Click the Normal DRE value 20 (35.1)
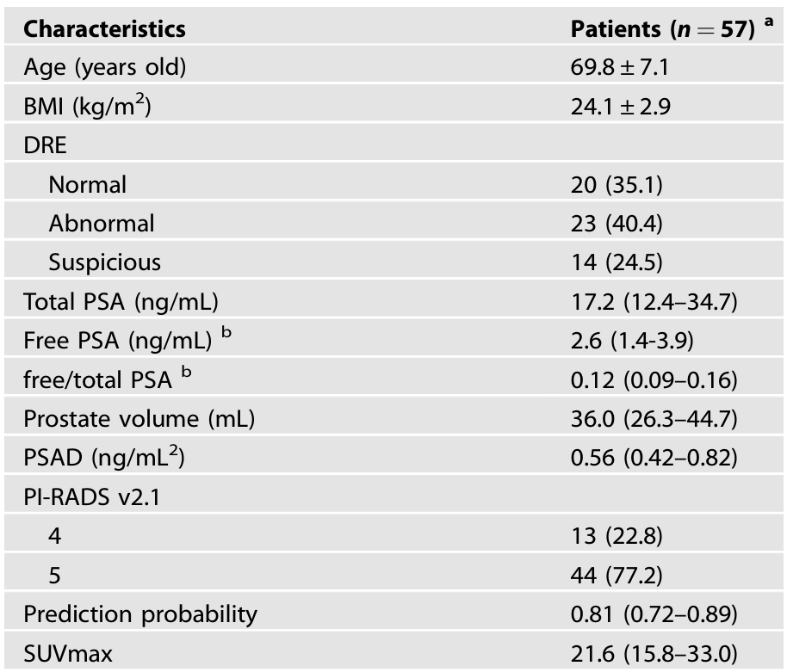 617,184
